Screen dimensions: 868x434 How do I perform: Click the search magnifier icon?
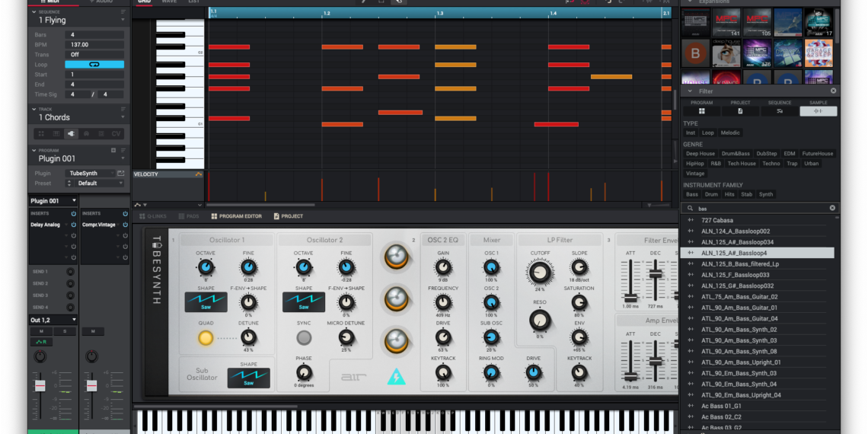(690, 209)
